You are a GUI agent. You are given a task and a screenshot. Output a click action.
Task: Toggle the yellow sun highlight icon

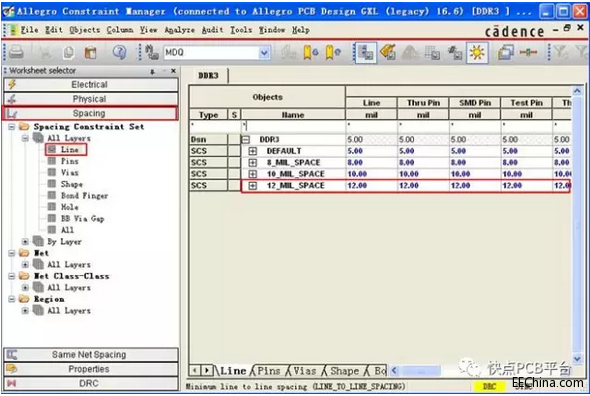pyautogui.click(x=477, y=52)
